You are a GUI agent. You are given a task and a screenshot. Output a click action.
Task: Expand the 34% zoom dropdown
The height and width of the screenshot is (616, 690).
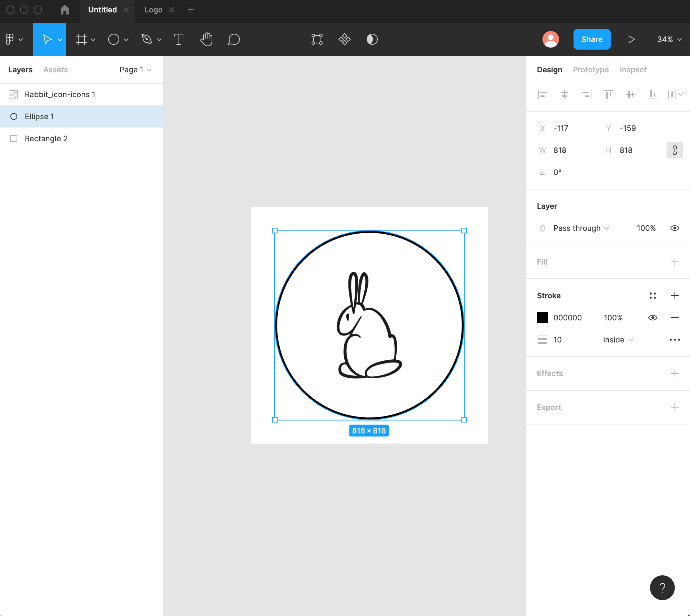click(x=669, y=39)
